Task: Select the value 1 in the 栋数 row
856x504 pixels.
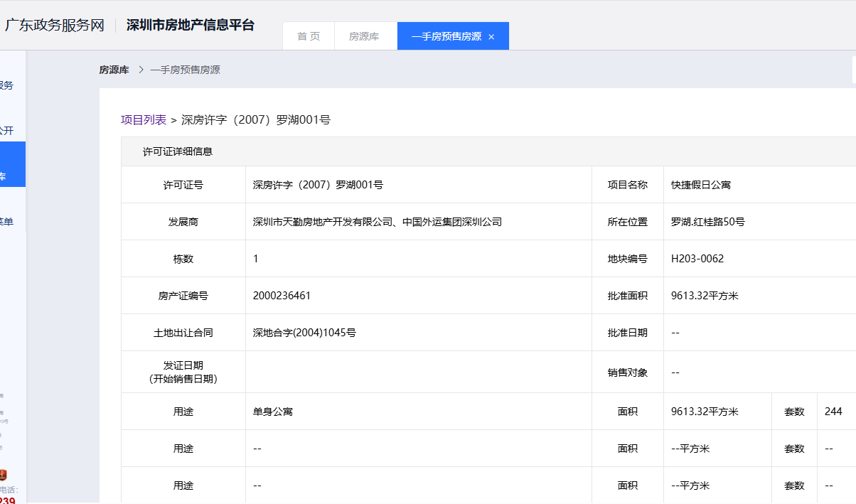Action: click(256, 259)
